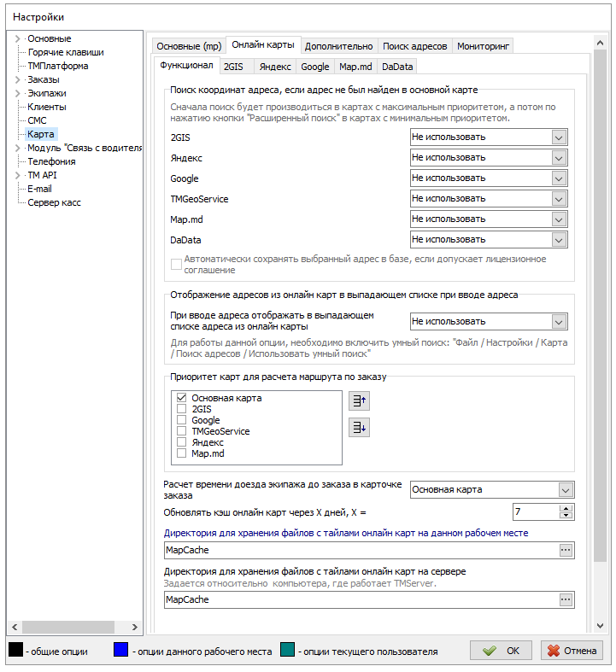Browse for workstation MapCache directory
Screen dimensions: 616x672
[565, 551]
